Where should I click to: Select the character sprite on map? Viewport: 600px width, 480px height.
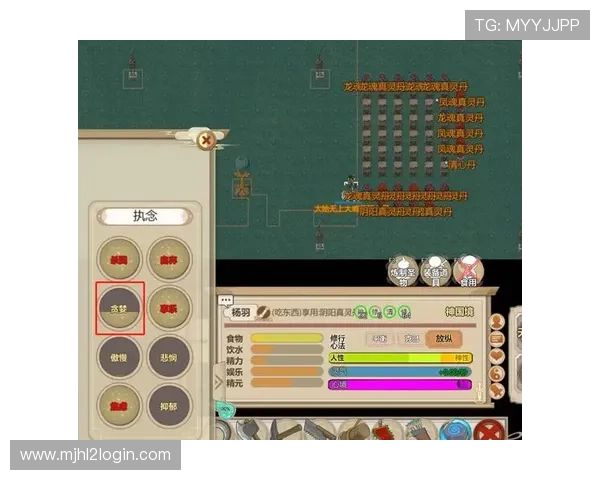click(351, 184)
